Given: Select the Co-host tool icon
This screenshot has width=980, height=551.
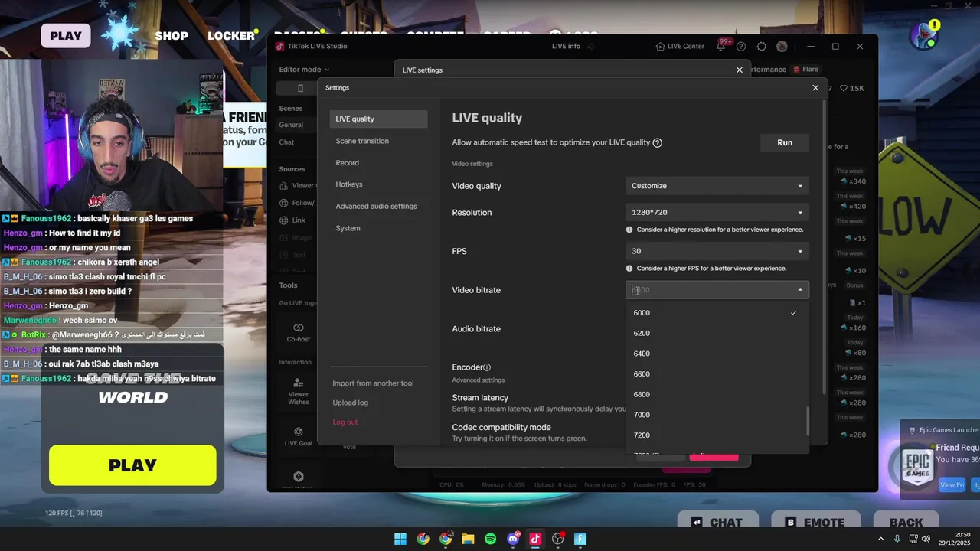Looking at the screenshot, I should 299,328.
